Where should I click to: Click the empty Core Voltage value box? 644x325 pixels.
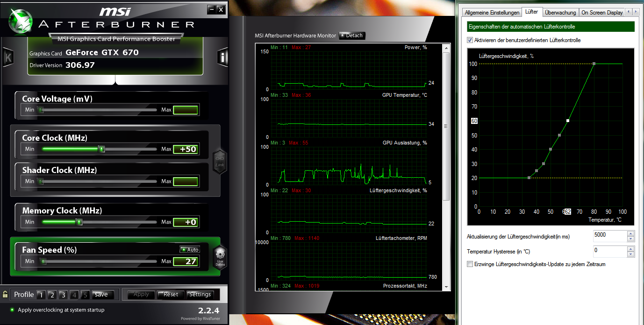186,110
